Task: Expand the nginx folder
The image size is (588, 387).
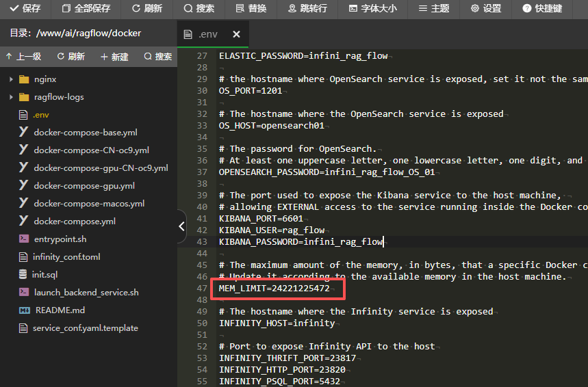Action: 11,79
